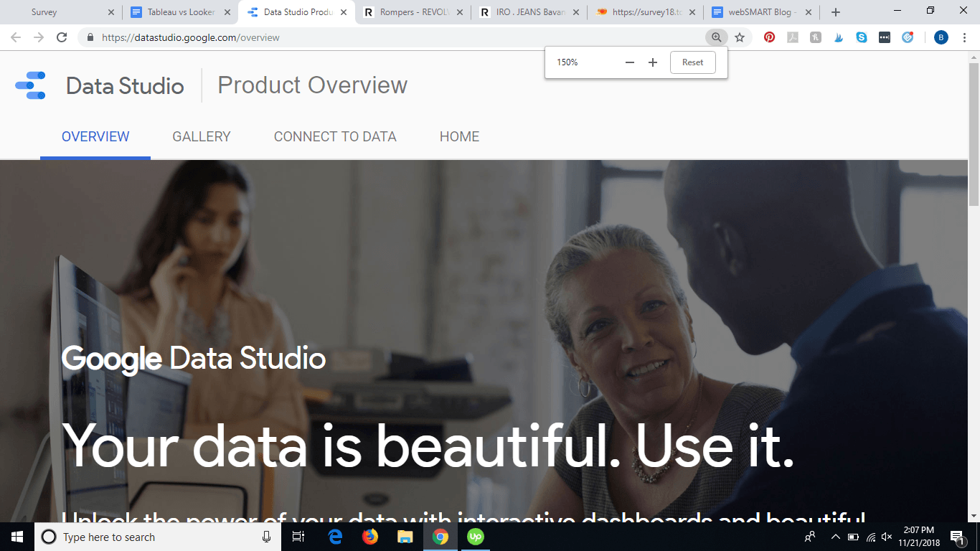Go back to the previous page
This screenshot has height=551, width=980.
point(16,37)
